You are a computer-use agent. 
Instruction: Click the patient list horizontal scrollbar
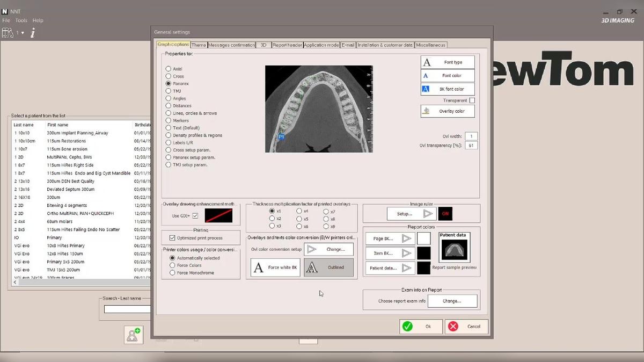tap(80, 283)
